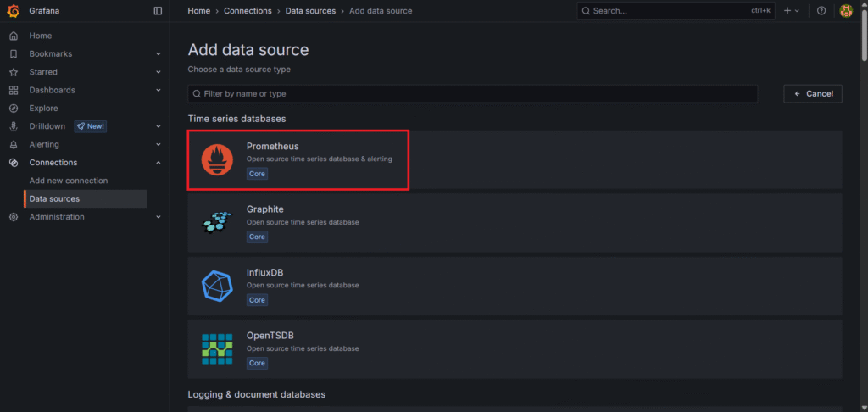
Task: Collapse the Connections section chevron
Action: point(159,162)
